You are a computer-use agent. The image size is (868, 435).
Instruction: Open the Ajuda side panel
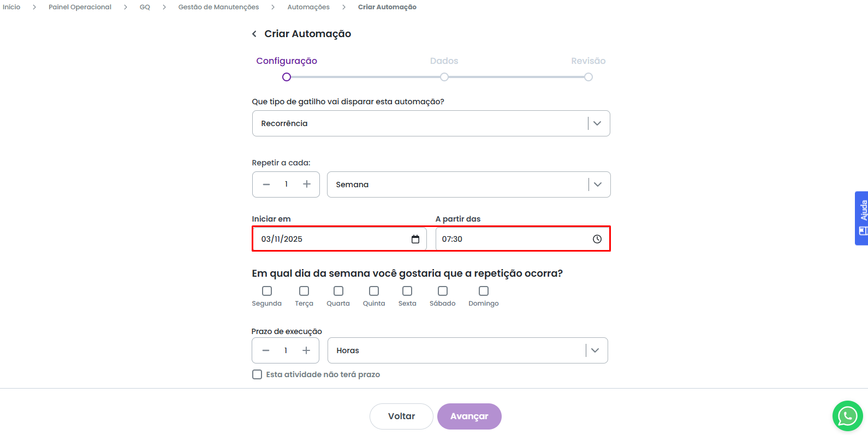(x=862, y=218)
